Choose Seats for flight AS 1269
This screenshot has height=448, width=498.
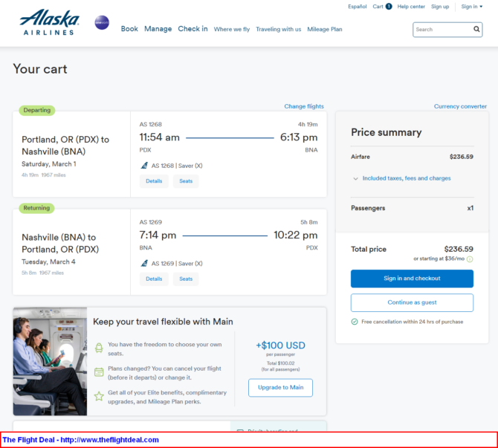186,279
